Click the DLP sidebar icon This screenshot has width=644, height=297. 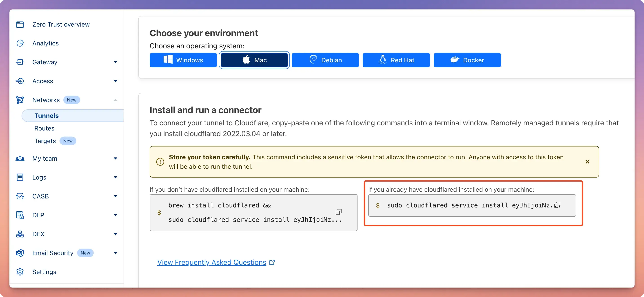[20, 215]
